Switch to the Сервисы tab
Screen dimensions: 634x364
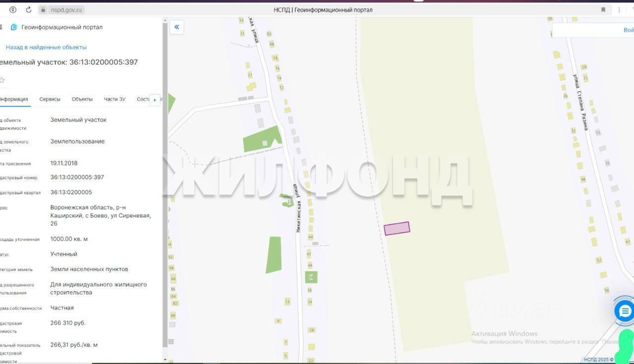coord(50,99)
